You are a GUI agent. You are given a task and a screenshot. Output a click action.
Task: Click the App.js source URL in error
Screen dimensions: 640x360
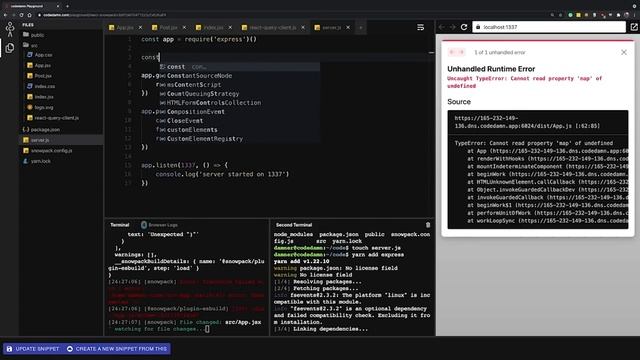coord(527,122)
